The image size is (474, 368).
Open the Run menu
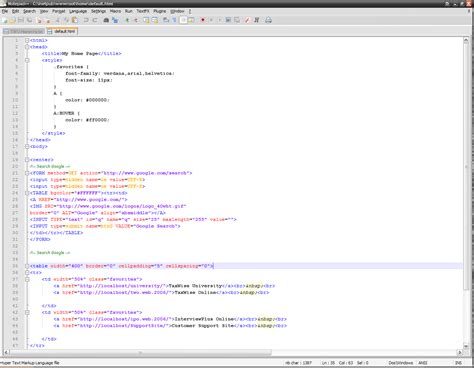(129, 11)
